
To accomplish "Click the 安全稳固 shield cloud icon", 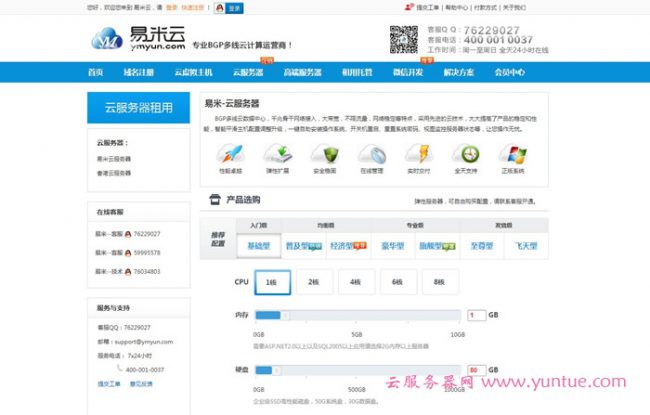I will [325, 155].
